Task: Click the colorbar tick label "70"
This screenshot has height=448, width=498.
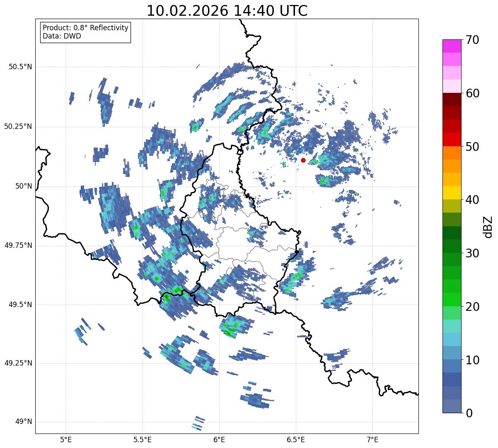Action: 472,40
